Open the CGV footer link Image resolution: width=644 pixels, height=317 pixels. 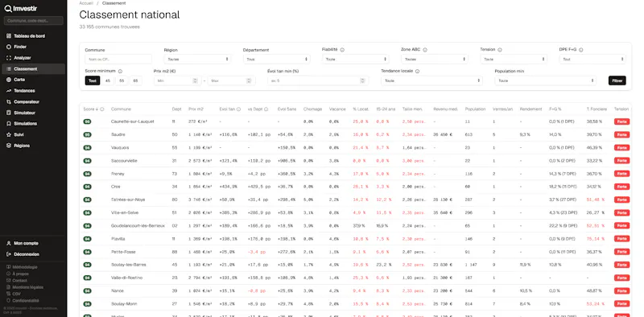tap(16, 294)
